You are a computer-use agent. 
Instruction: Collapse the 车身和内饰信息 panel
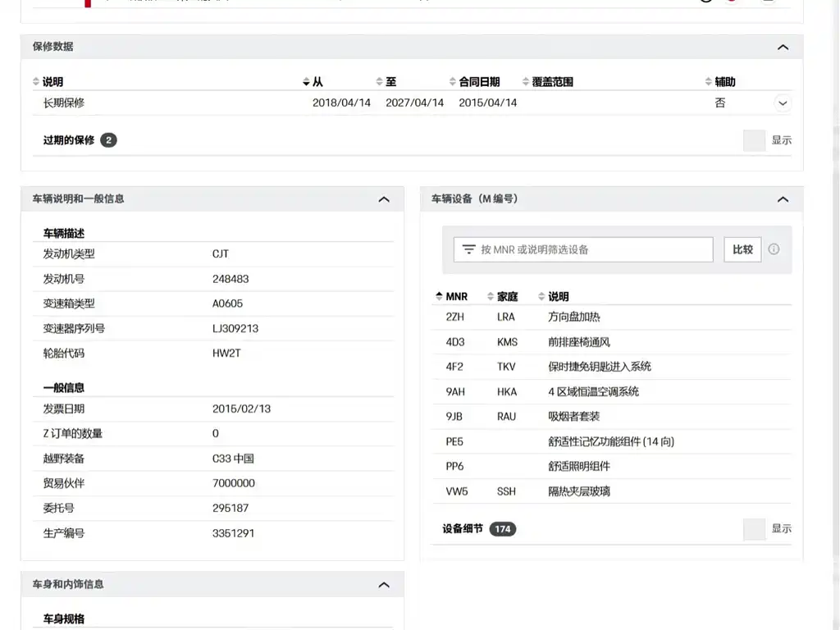coord(384,584)
